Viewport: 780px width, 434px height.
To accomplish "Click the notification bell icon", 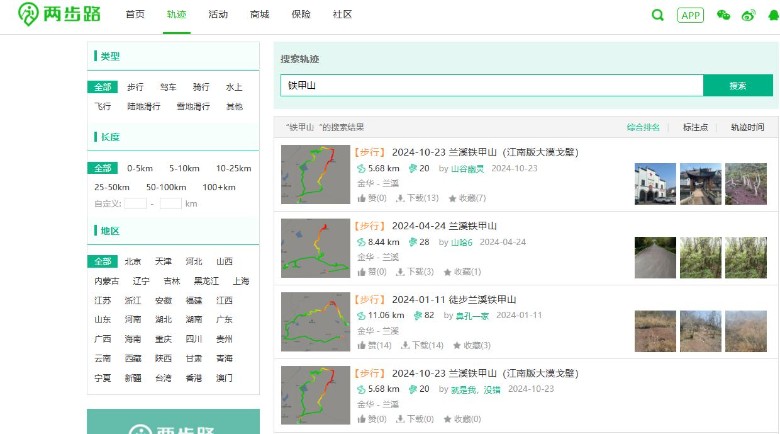I will [772, 15].
